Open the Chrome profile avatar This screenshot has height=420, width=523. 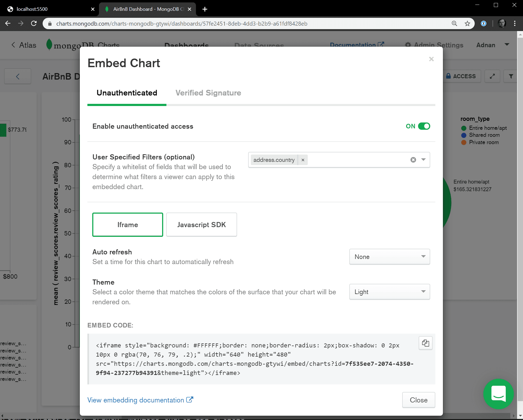point(502,23)
